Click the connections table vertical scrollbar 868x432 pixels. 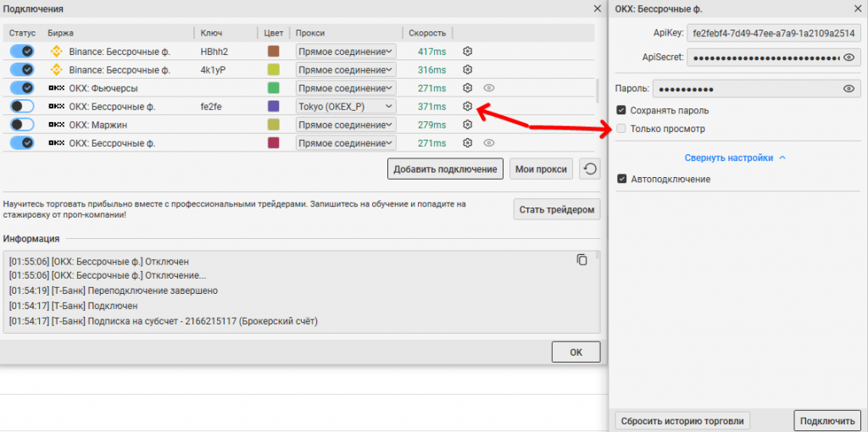[598, 91]
